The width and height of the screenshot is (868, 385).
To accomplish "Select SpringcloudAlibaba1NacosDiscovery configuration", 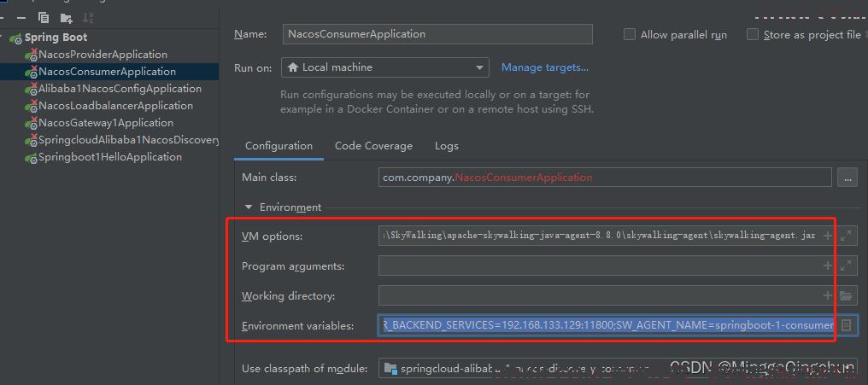I will click(129, 140).
